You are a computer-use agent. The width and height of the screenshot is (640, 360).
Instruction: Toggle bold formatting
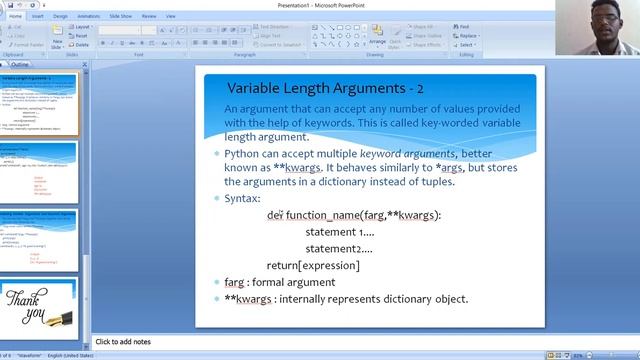coord(103,43)
